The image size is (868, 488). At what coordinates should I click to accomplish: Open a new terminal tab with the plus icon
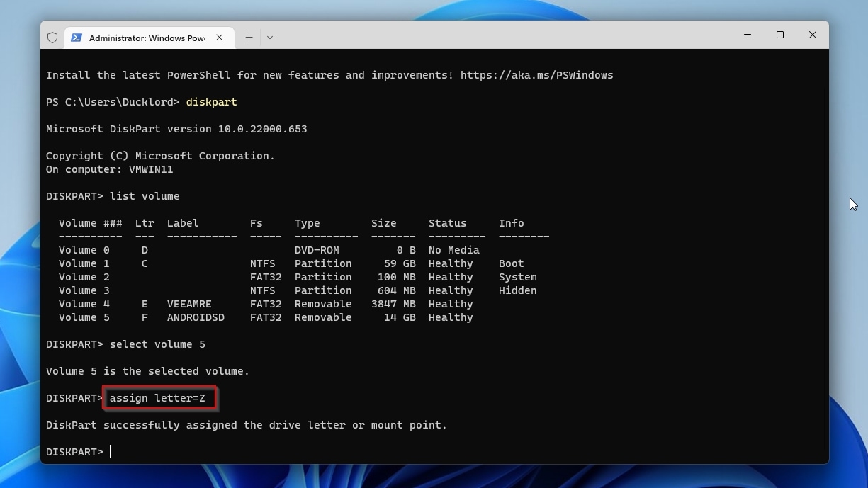249,37
